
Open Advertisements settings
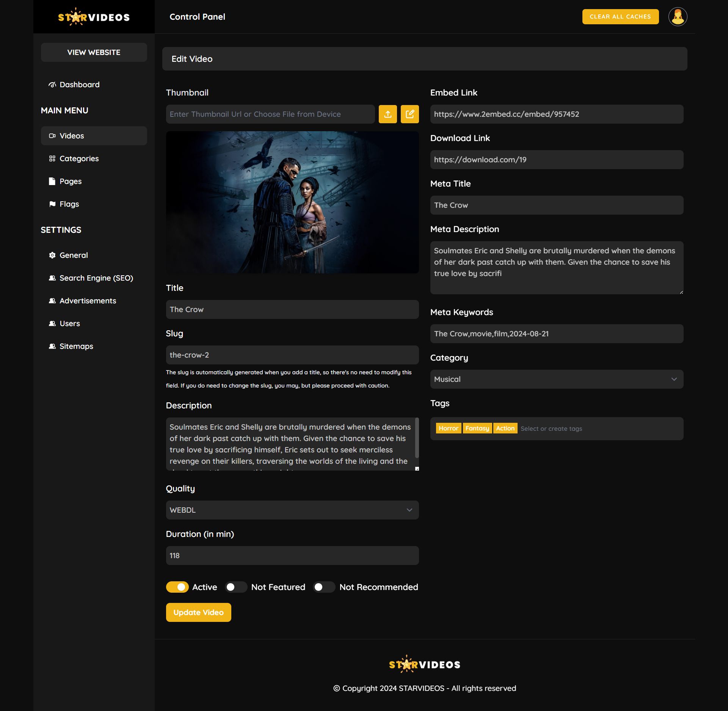(94, 301)
